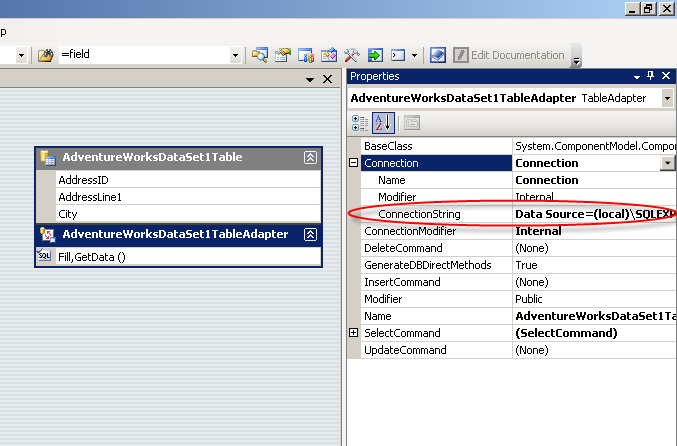Restore down the main window
677x446 pixels.
[x=648, y=9]
